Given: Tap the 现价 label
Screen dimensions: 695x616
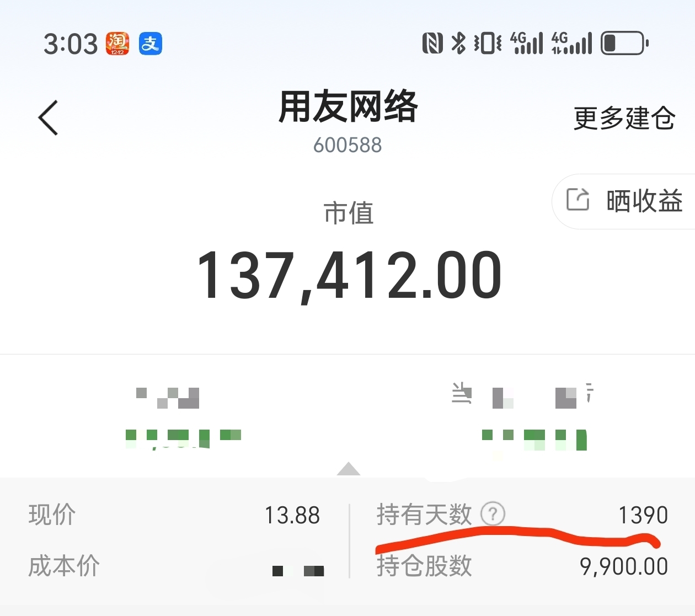Looking at the screenshot, I should [x=52, y=515].
